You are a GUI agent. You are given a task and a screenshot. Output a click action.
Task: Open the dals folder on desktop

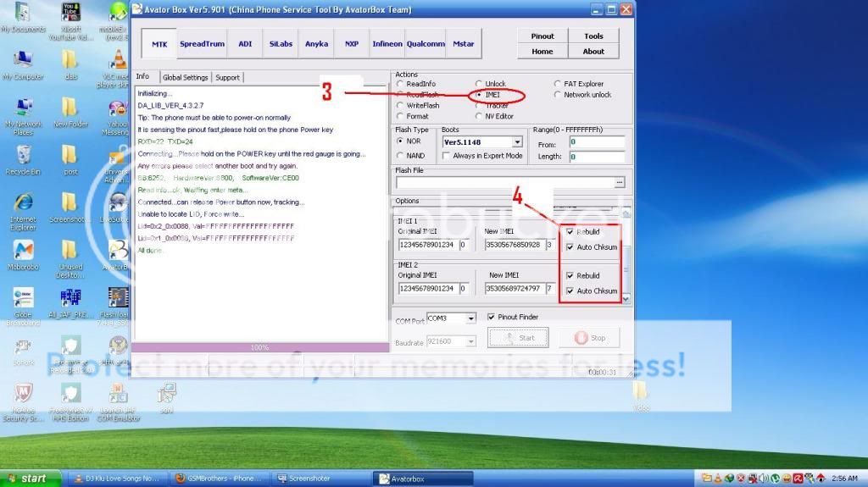(x=70, y=65)
